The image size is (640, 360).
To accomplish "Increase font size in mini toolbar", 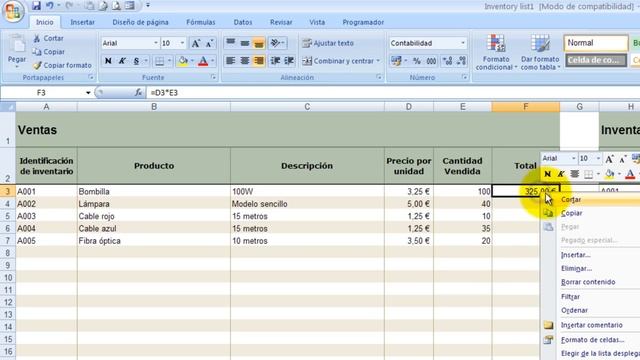I will pos(609,159).
